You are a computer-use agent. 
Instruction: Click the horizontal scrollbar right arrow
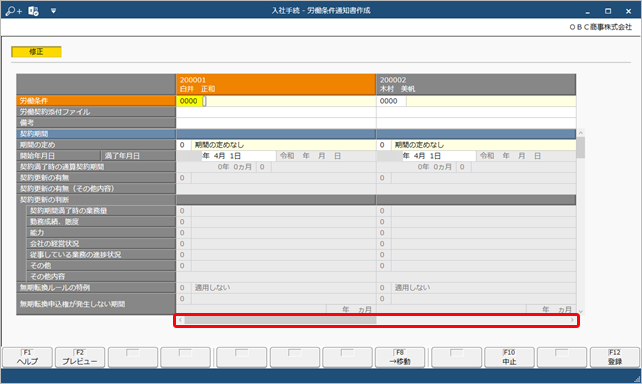(572, 320)
